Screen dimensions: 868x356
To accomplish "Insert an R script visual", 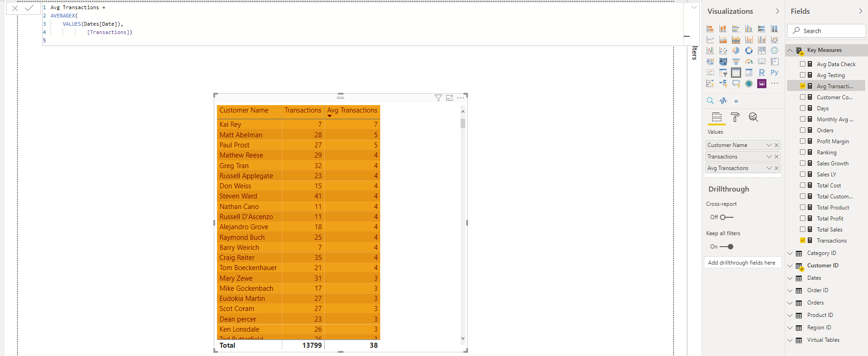I will tap(762, 73).
